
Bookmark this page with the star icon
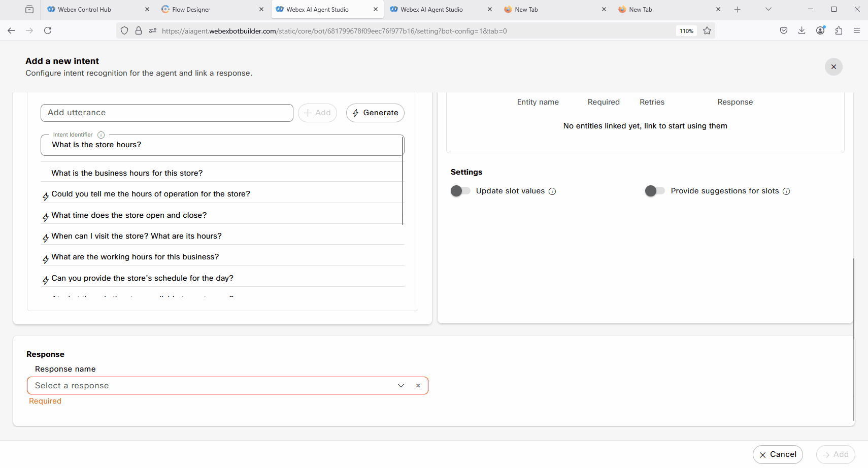(707, 31)
